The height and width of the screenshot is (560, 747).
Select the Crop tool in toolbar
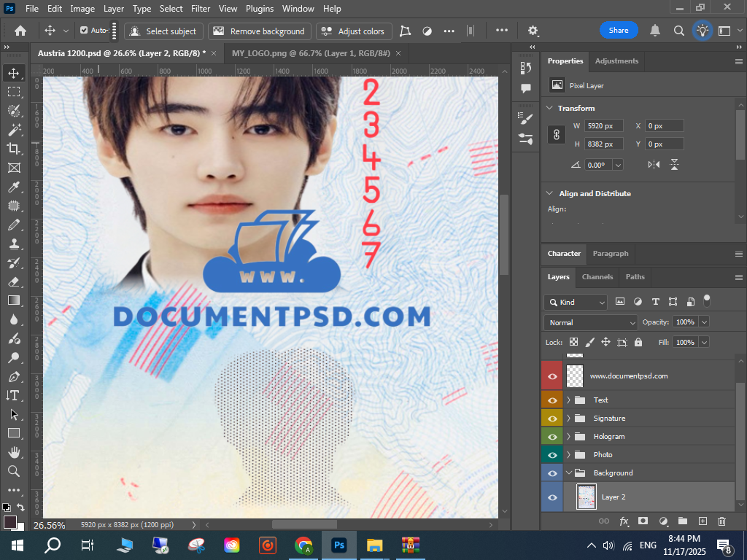click(x=13, y=149)
